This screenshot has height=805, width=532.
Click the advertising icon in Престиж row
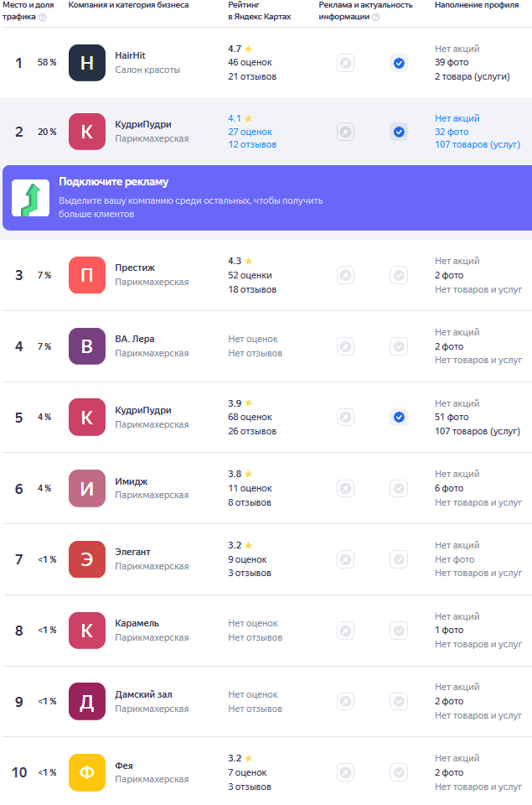point(346,275)
